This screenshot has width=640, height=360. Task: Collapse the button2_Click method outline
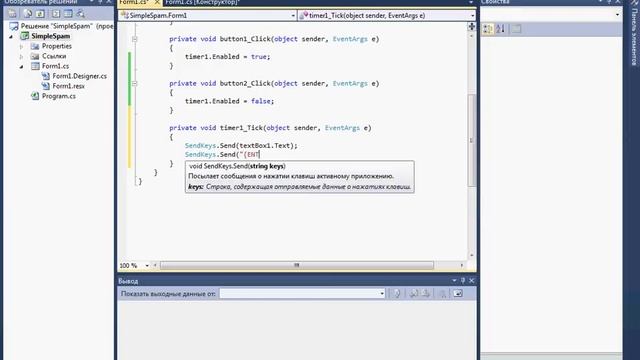134,84
